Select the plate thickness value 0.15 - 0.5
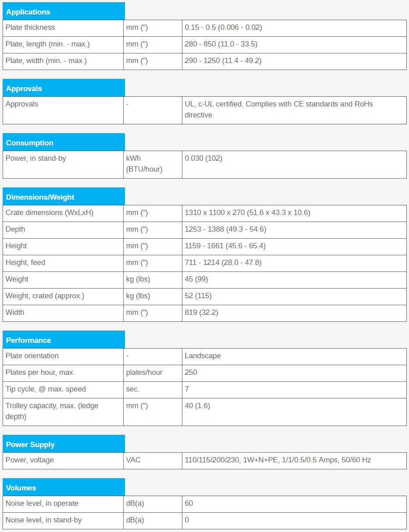409x532 pixels. [223, 27]
